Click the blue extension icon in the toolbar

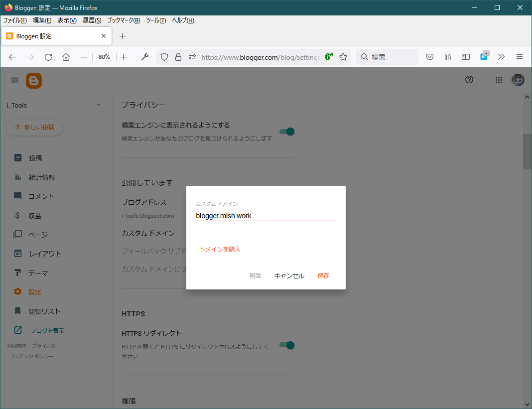click(484, 56)
